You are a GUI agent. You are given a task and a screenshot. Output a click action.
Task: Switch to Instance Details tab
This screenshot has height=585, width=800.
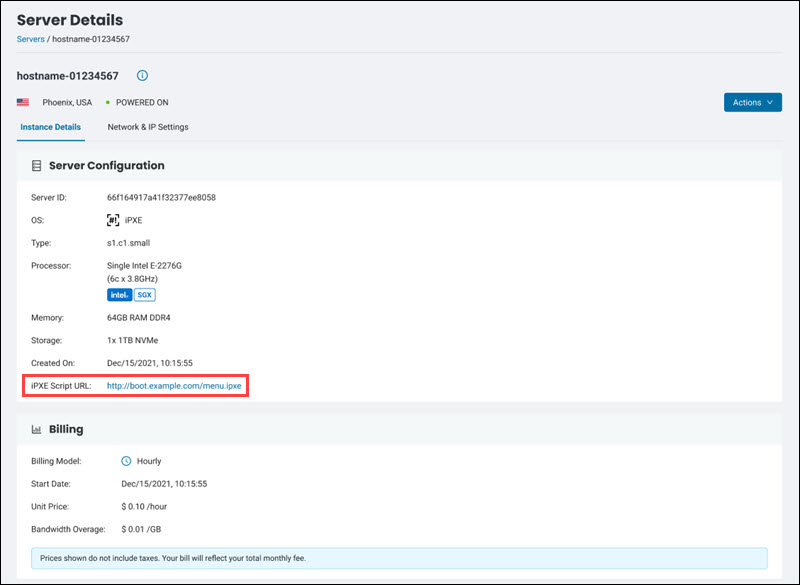(51, 127)
